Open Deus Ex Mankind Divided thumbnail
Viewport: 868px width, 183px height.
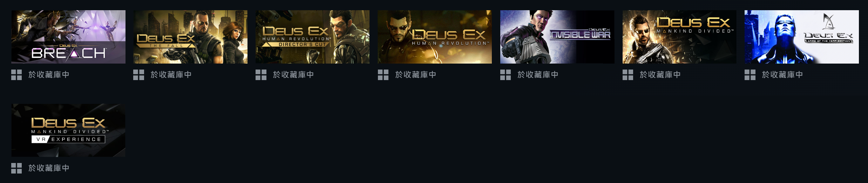point(679,37)
